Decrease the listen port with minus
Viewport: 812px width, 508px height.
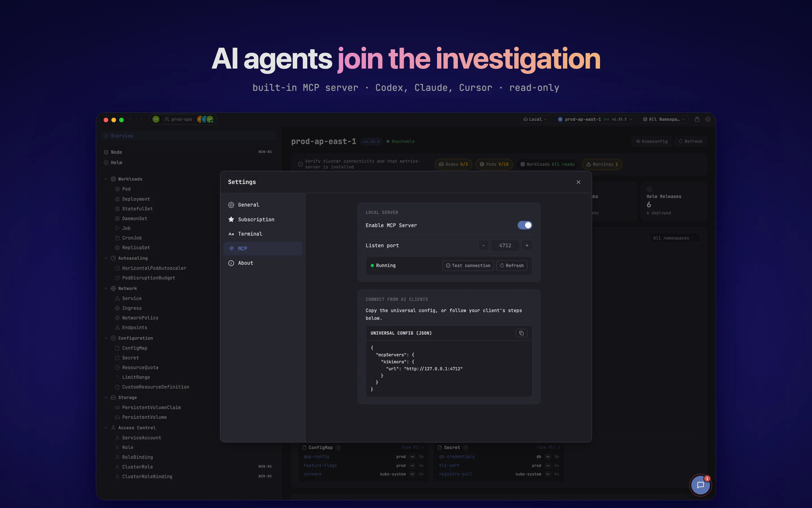click(484, 246)
